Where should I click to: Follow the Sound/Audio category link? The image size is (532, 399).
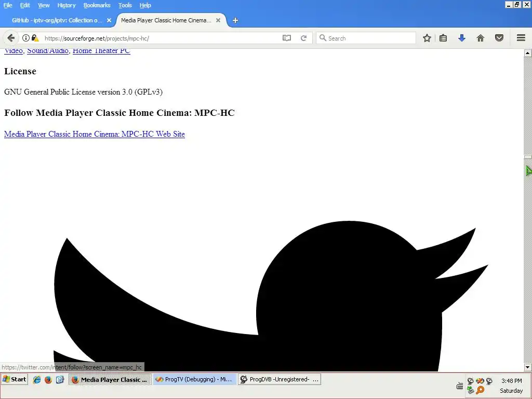click(48, 51)
